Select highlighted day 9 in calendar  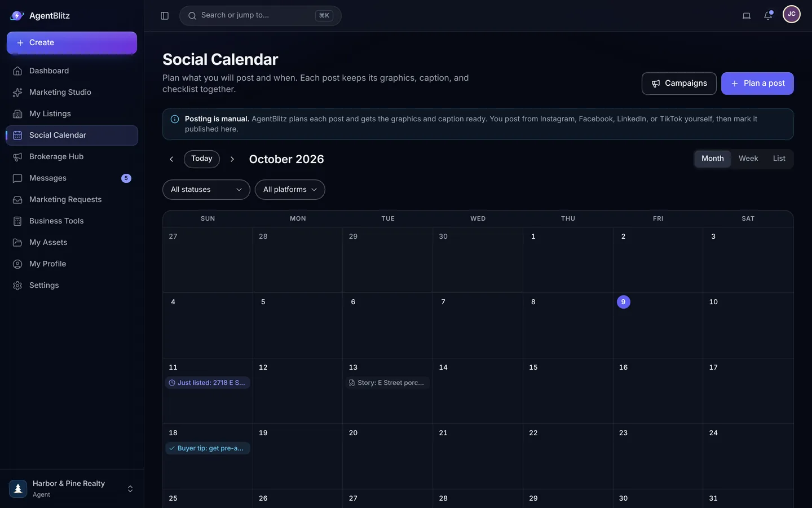[x=624, y=302]
